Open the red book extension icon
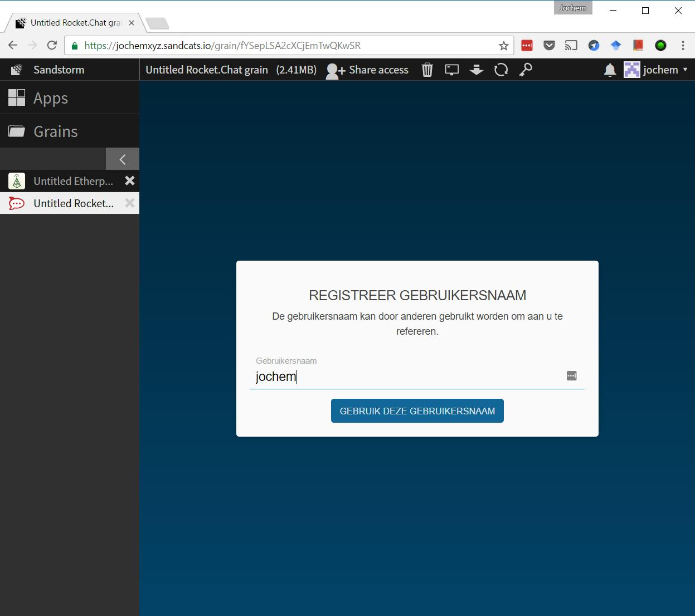This screenshot has width=695, height=616. (x=638, y=46)
